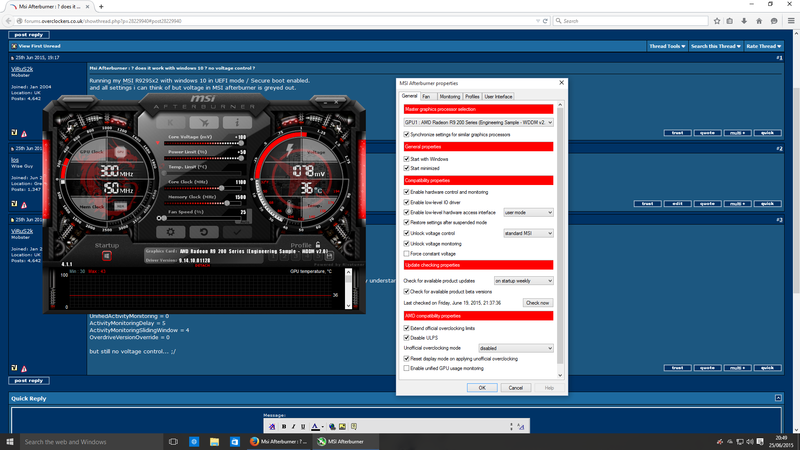Toggle Enable hardware control and monitoring

407,192
